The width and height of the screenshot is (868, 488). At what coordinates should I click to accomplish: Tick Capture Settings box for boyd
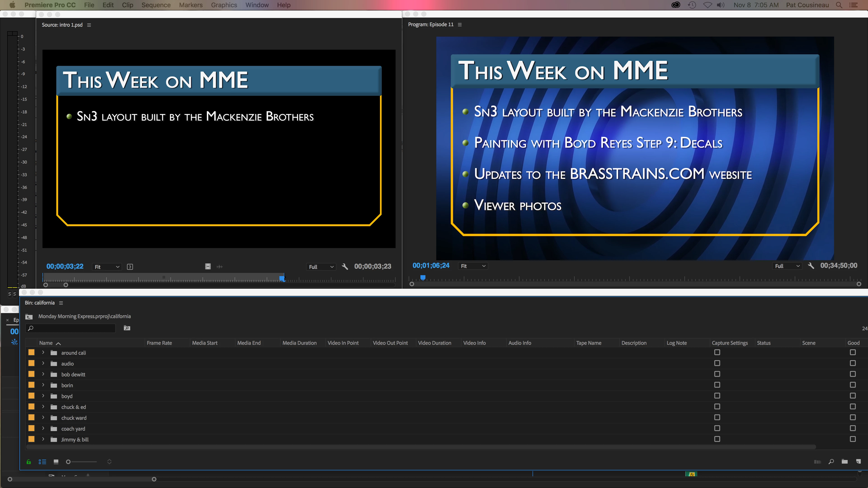[717, 396]
